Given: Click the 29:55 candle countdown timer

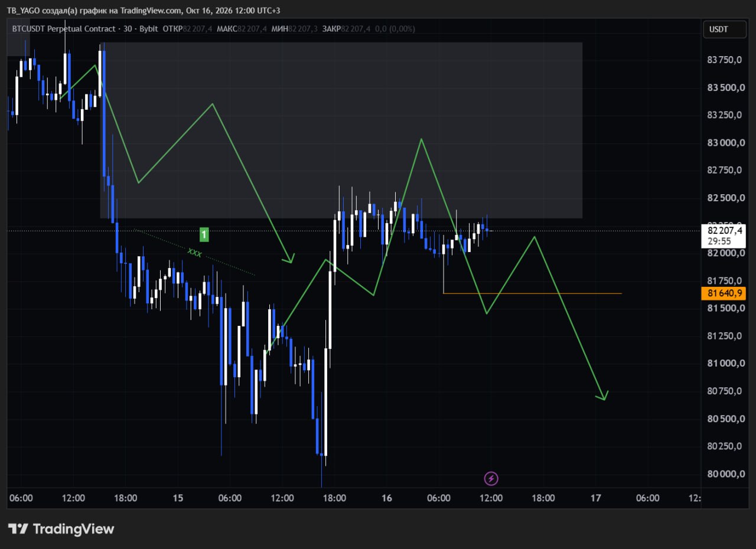Looking at the screenshot, I should coord(719,241).
